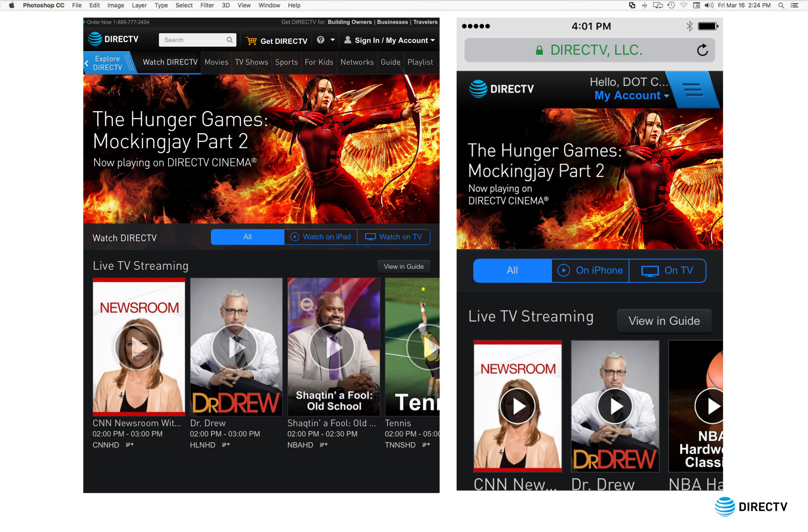Screen dimensions: 808x532
Task: Expand the mobile My Account dropdown
Action: point(666,96)
